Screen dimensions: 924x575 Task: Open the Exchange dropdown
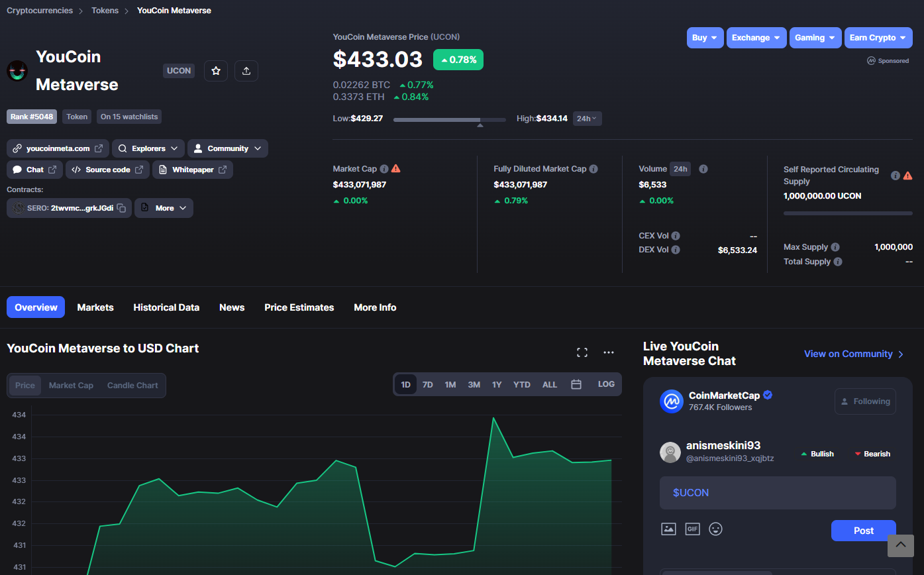pos(756,38)
